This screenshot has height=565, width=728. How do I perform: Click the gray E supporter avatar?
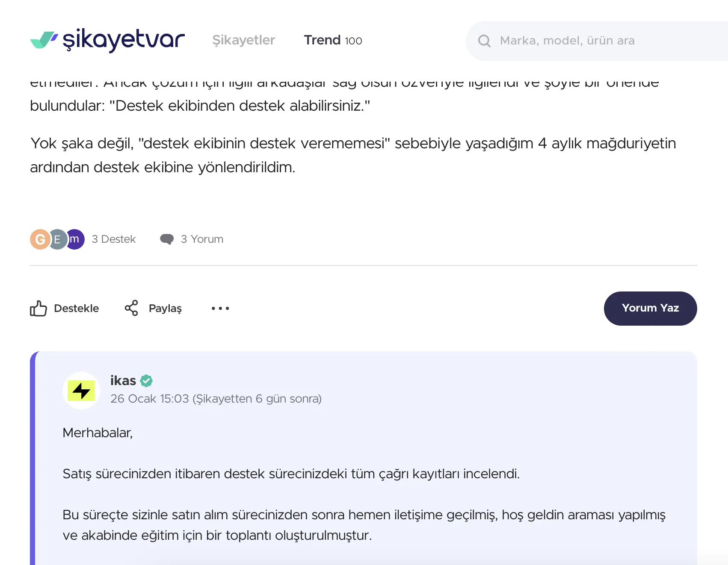(x=57, y=239)
